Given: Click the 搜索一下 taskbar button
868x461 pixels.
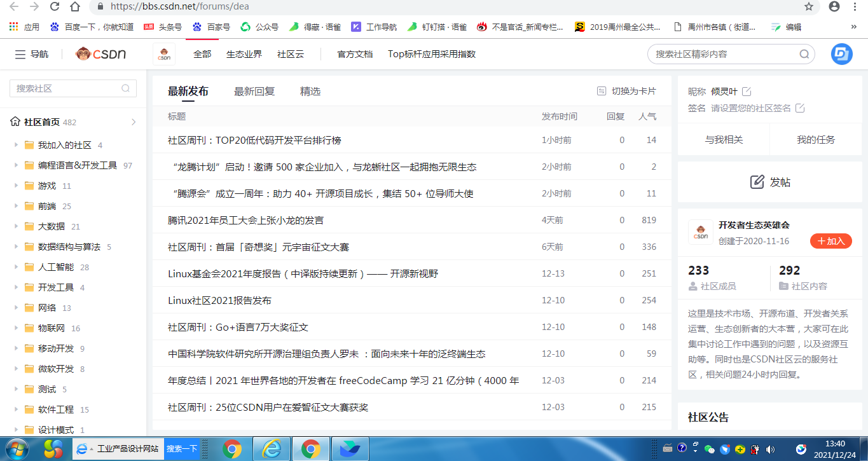Looking at the screenshot, I should (x=182, y=449).
